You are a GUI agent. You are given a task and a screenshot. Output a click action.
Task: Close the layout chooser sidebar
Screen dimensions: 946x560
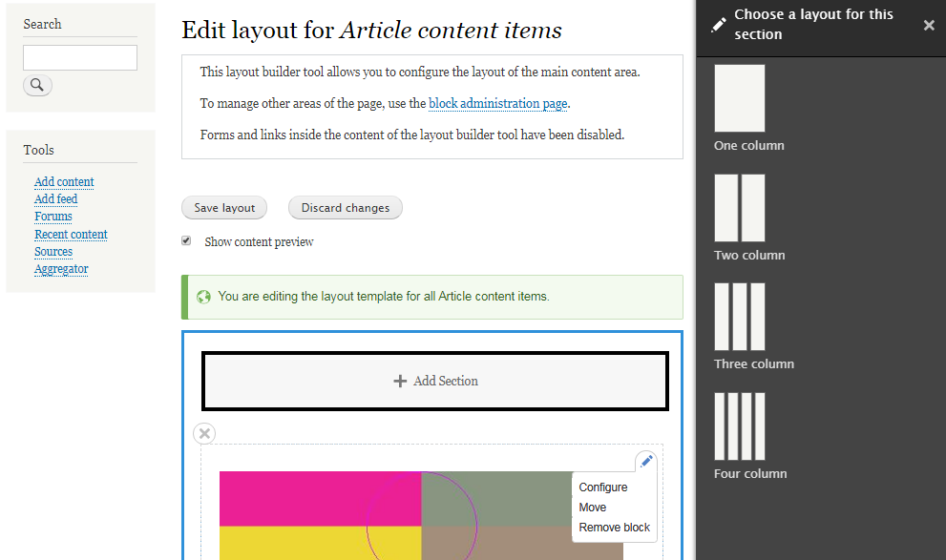point(929,26)
